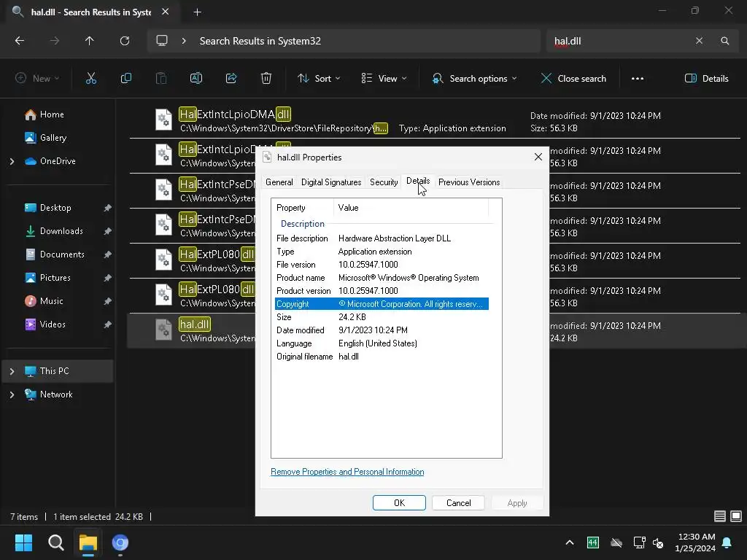Go up one folder level arrow
The width and height of the screenshot is (747, 560).
pos(90,41)
